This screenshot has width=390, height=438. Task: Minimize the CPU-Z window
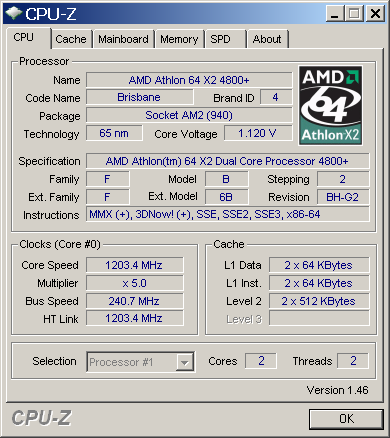(335, 14)
